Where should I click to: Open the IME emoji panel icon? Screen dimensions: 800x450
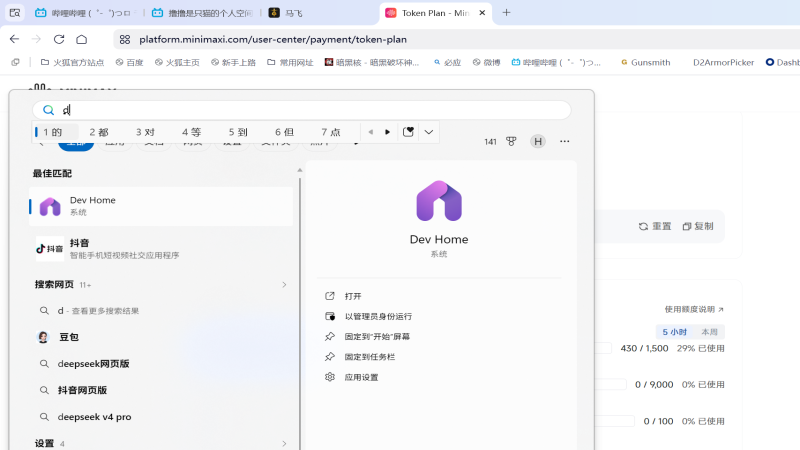pyautogui.click(x=408, y=132)
